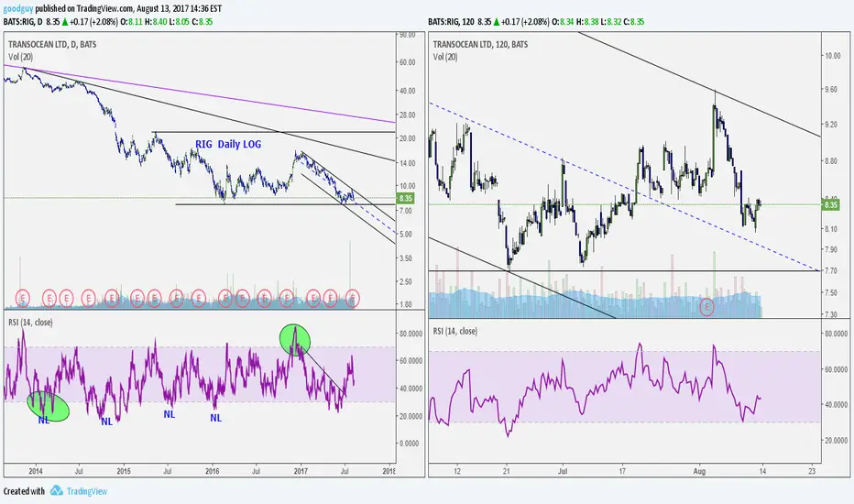The width and height of the screenshot is (854, 504).
Task: Click the 2014 label on the time axis
Action: [36, 471]
